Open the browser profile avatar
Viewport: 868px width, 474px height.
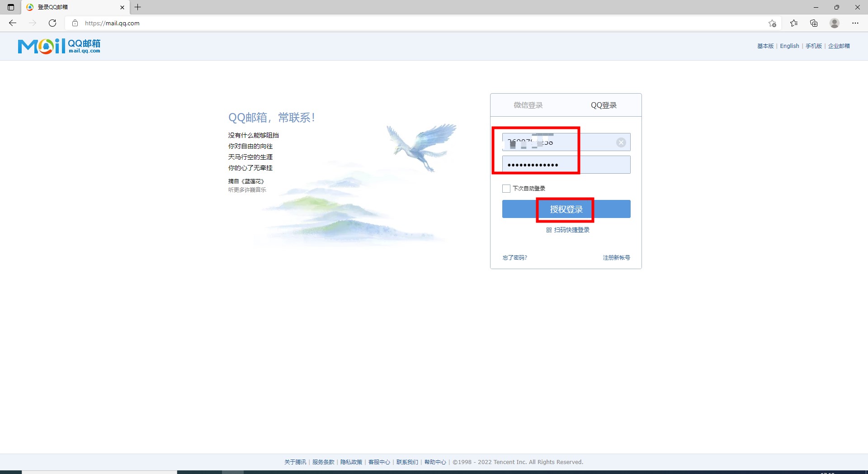[x=835, y=23]
